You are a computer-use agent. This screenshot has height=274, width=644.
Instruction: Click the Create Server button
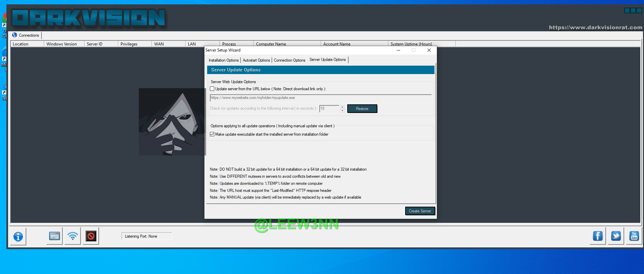tap(420, 211)
